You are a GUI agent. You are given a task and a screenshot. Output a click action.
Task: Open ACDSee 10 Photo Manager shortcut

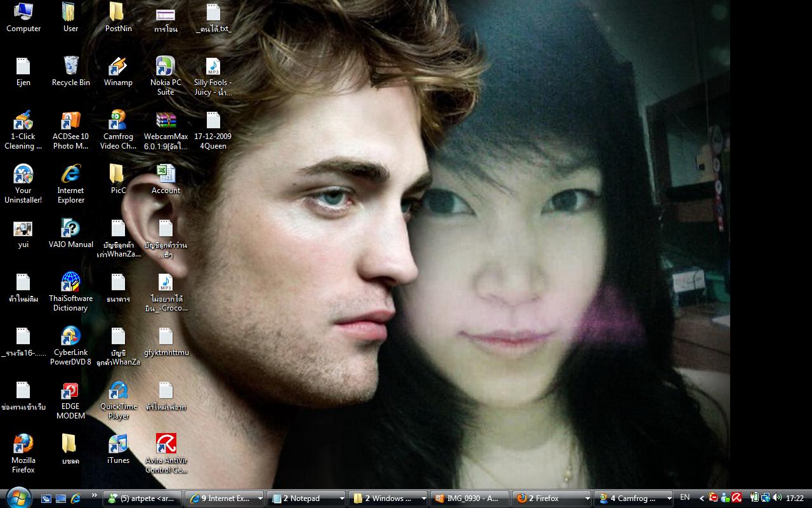(70, 121)
